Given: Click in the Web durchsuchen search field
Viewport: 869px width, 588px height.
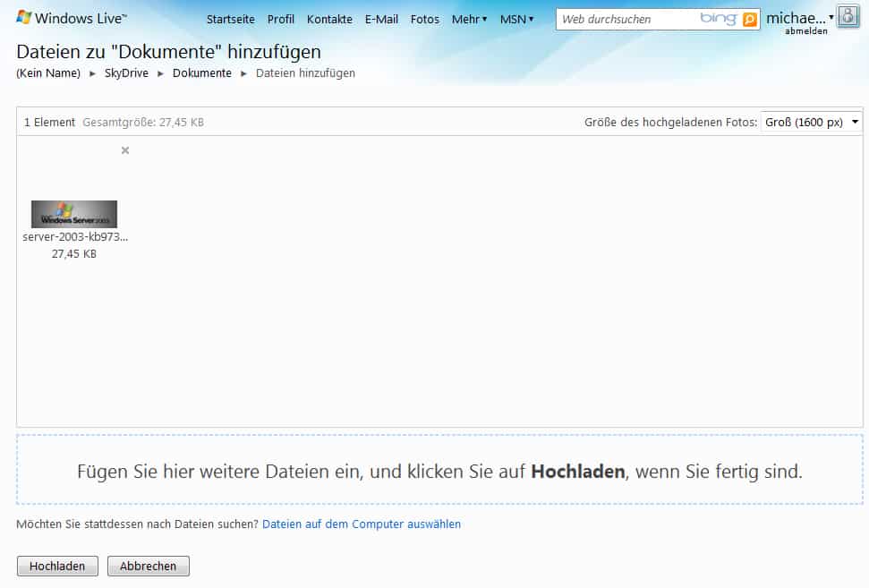Looking at the screenshot, I should [626, 20].
